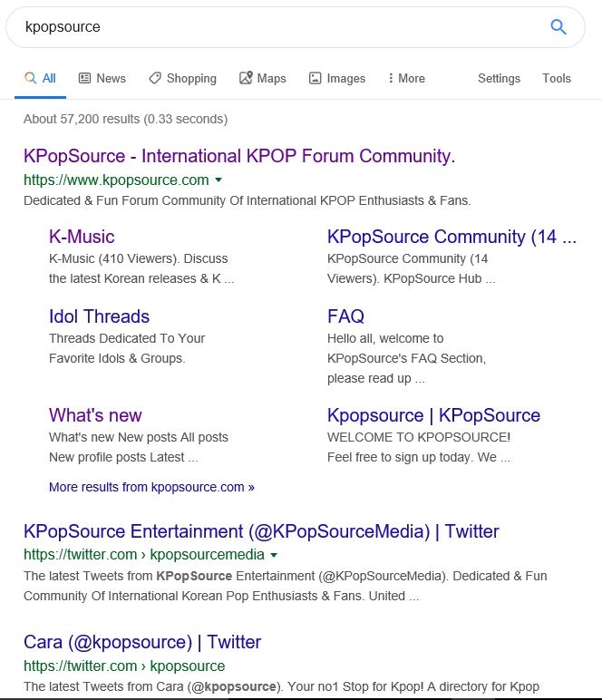Select the All results tab

point(40,79)
